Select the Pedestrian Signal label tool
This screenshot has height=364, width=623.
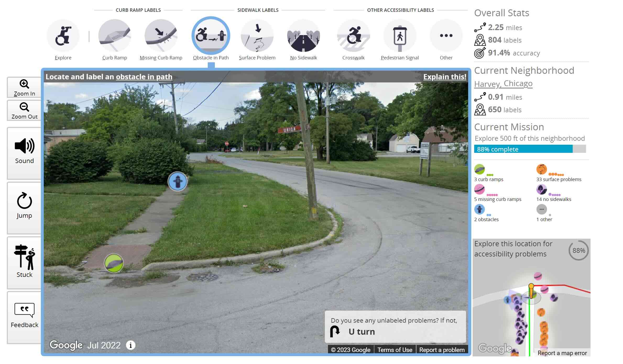[399, 35]
